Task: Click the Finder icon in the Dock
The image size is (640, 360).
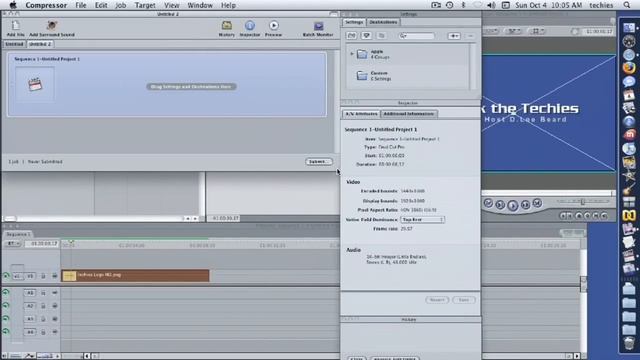Action: pos(629,28)
